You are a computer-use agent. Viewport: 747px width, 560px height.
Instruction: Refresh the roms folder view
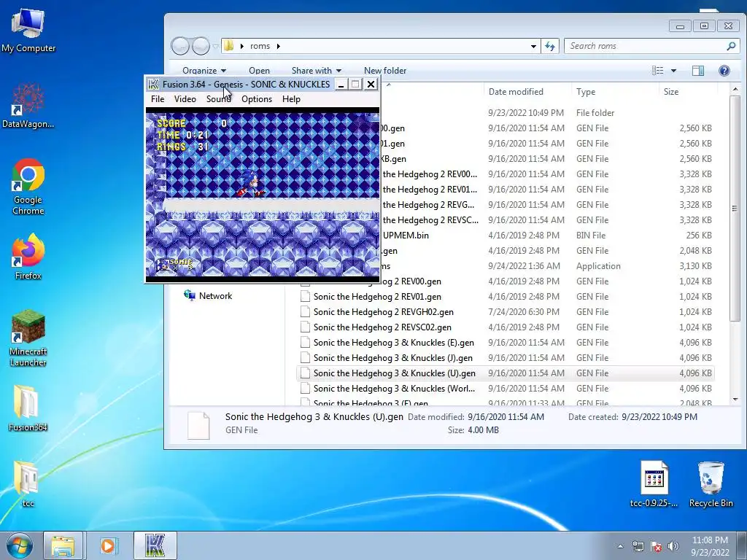pos(550,46)
